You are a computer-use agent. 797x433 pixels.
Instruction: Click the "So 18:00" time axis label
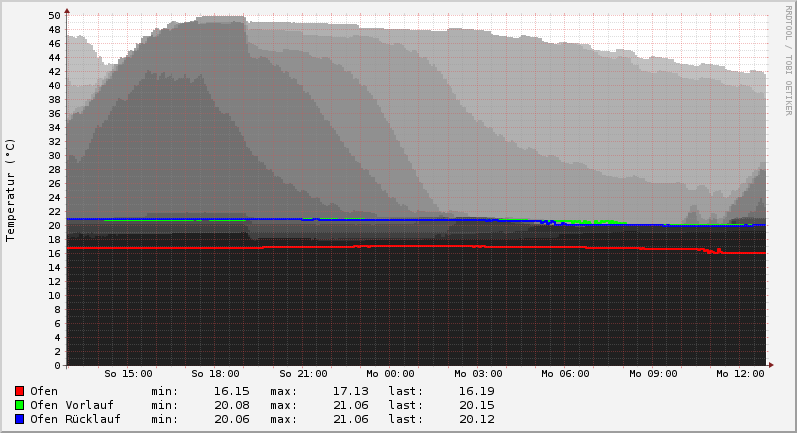click(215, 374)
